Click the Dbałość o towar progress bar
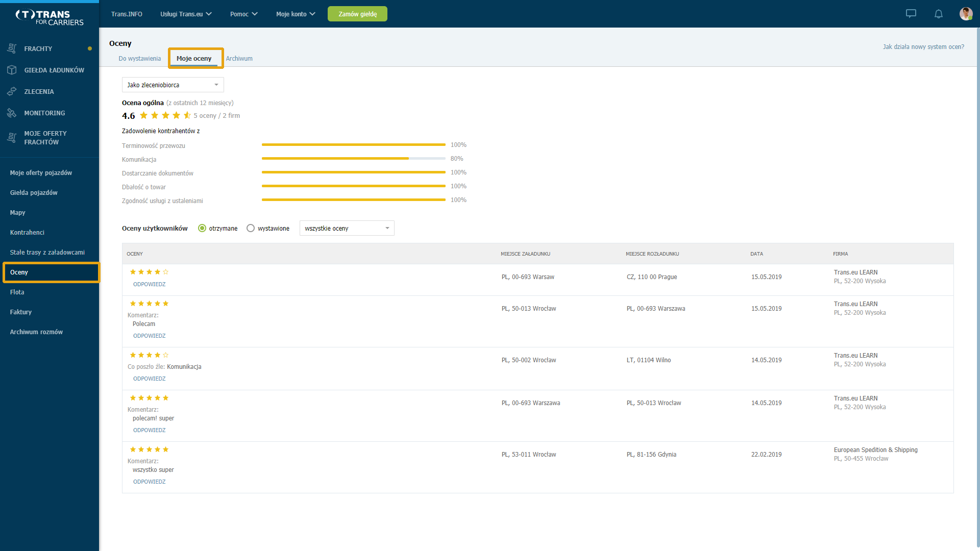The width and height of the screenshot is (980, 551). [354, 186]
